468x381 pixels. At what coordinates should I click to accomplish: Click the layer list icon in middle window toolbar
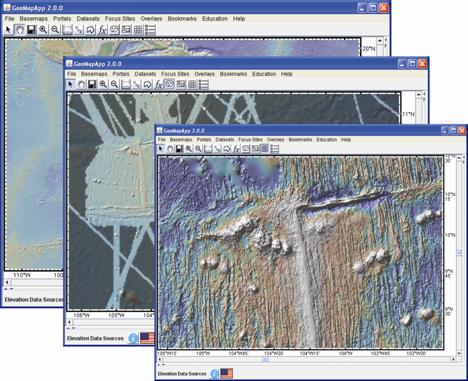[204, 85]
